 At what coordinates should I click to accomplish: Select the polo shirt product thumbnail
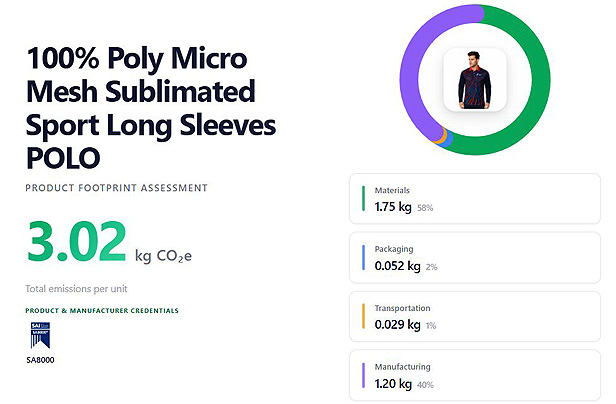[475, 80]
